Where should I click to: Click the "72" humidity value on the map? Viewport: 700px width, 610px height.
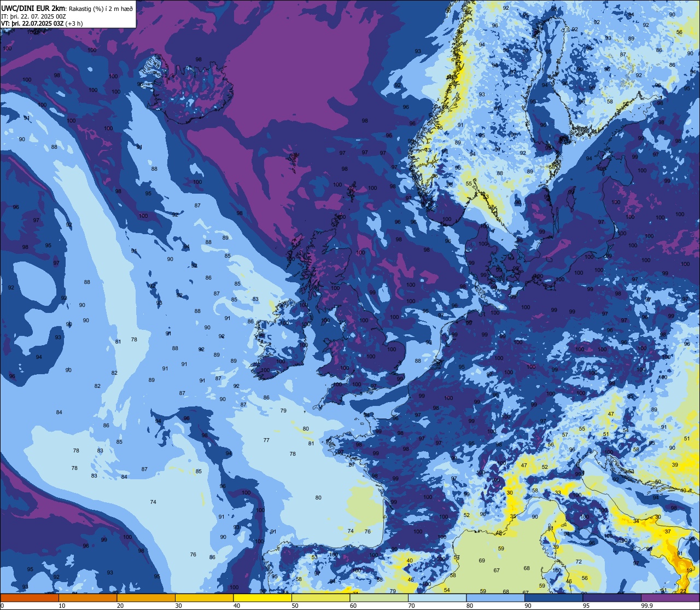coord(579,562)
